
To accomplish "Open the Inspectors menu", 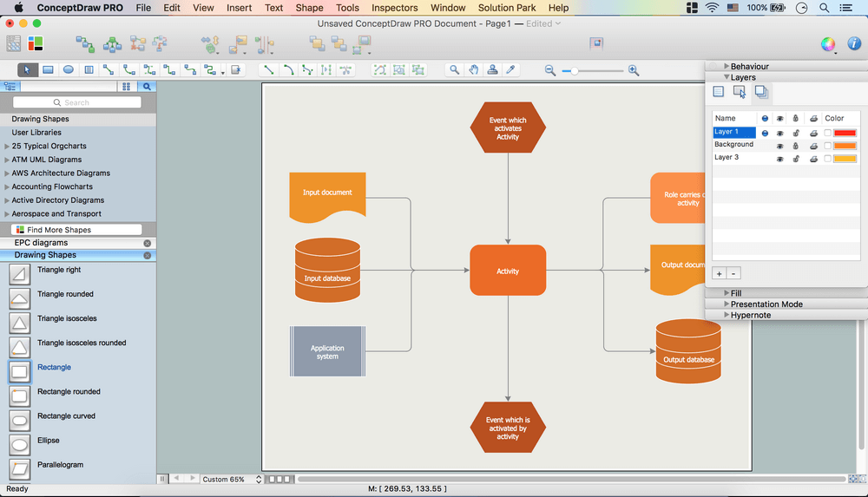I will (394, 8).
